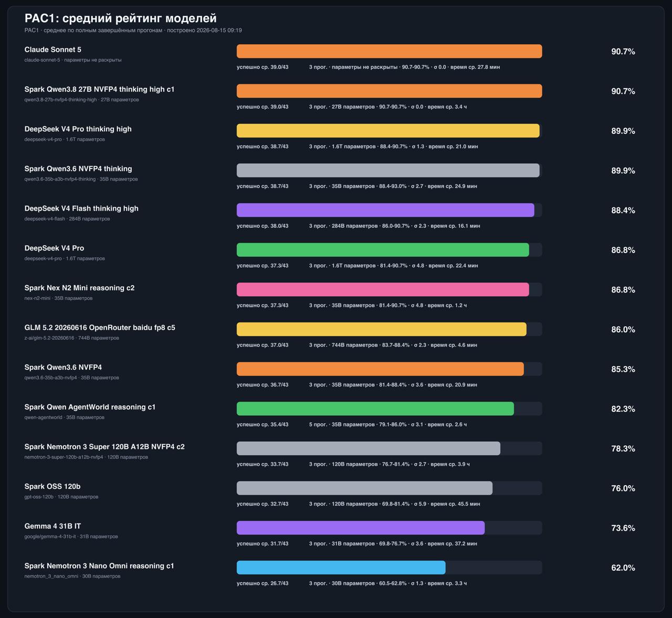Click the stats line ending "время ср. 3.4 ч"
672x618 pixels.
(x=388, y=107)
